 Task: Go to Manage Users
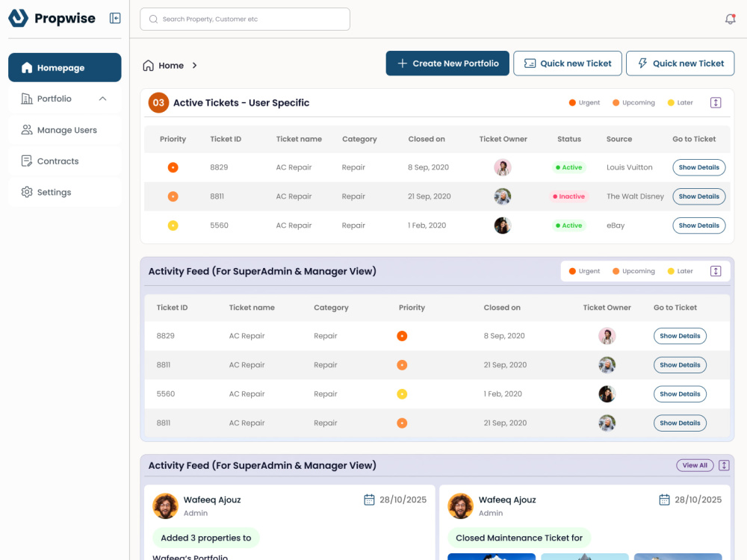click(x=65, y=130)
